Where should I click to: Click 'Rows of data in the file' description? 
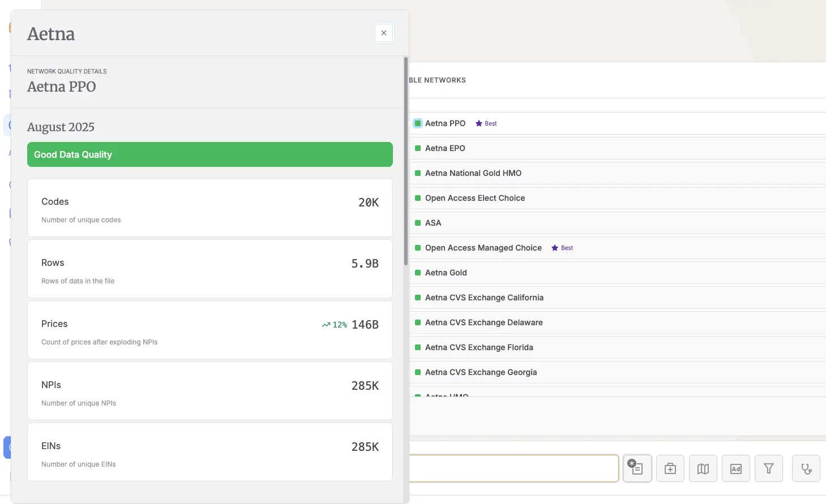[78, 281]
